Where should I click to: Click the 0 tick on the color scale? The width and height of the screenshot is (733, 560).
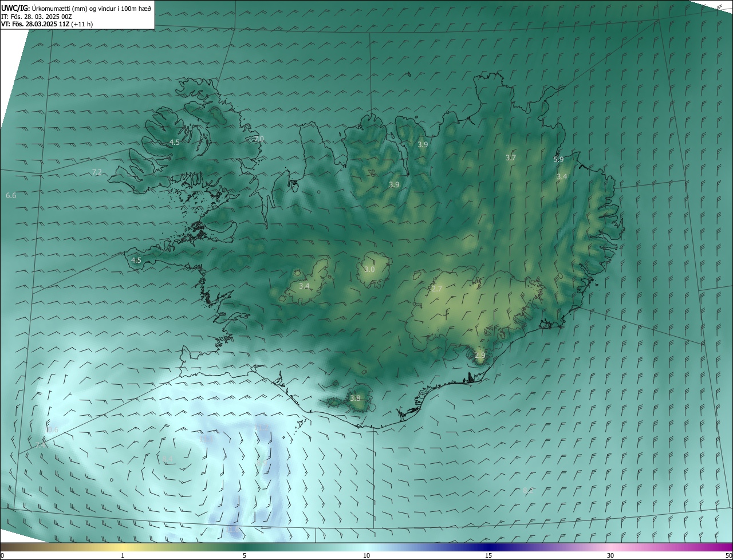click(x=2, y=555)
